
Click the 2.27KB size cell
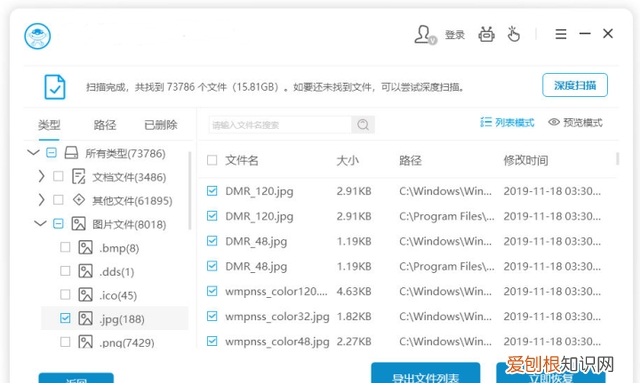[x=354, y=341]
